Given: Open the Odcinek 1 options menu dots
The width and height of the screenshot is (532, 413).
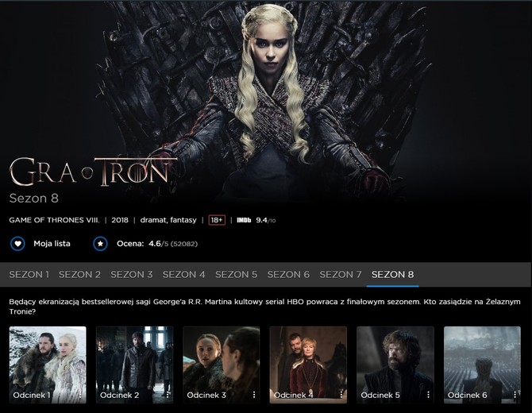Looking at the screenshot, I should (80, 395).
